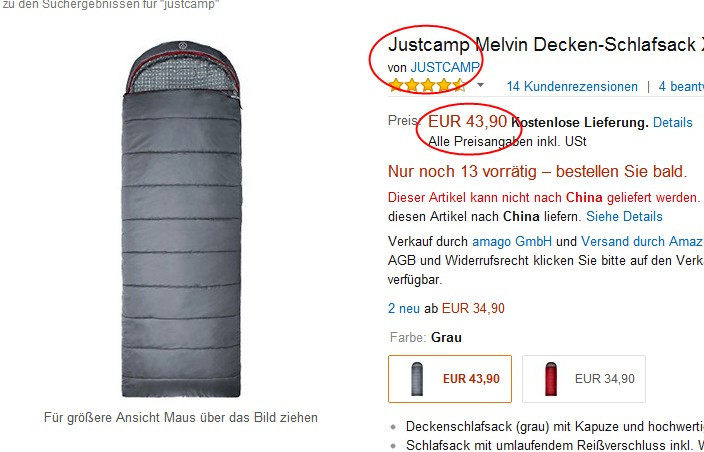
Task: Click the star rating icons
Action: (427, 85)
